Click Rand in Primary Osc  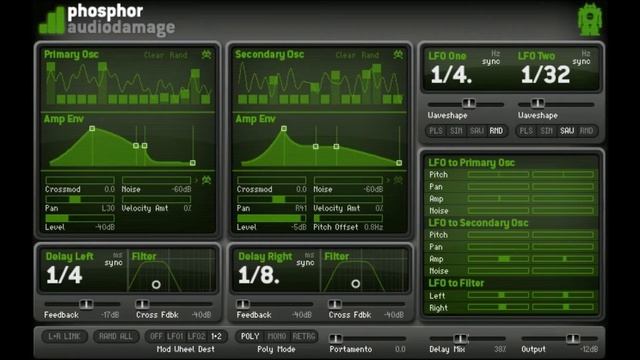point(178,55)
